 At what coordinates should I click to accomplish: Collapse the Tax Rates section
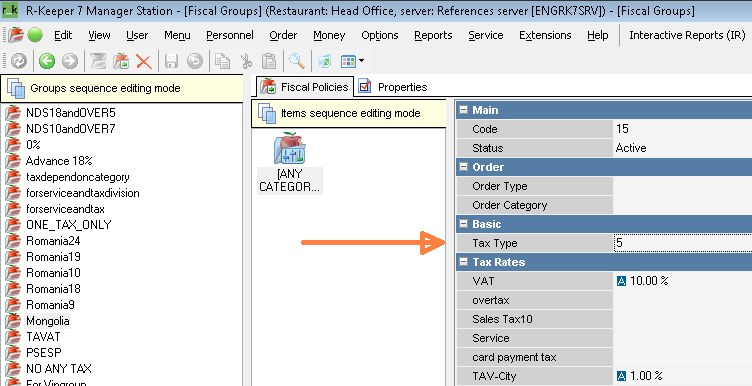click(463, 262)
